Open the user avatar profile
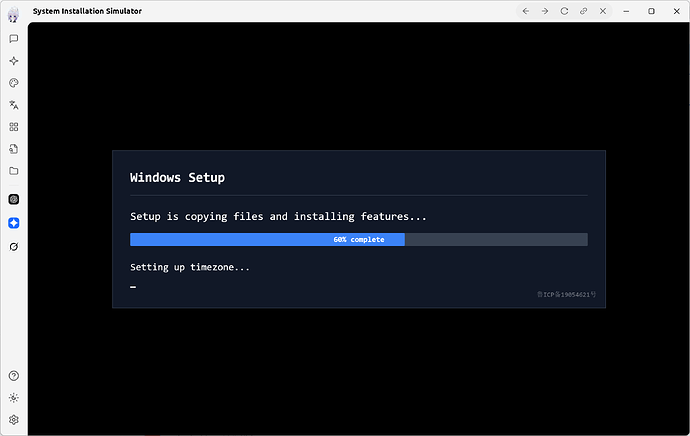690x436 pixels. tap(14, 15)
